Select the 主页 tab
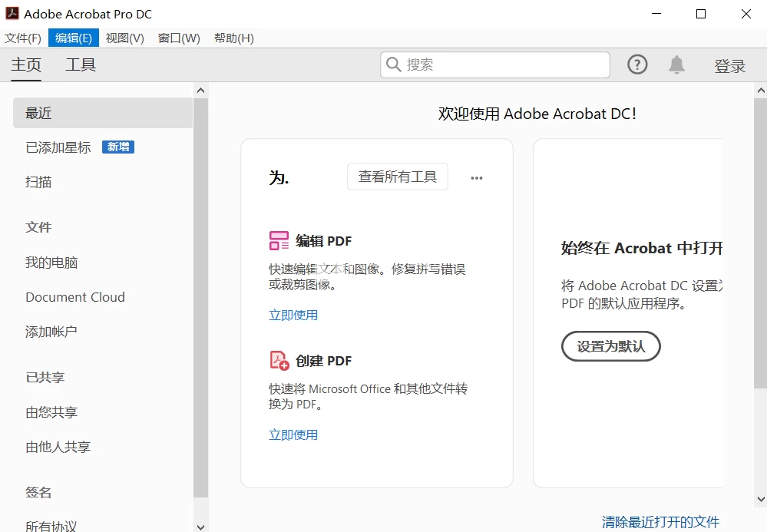 pyautogui.click(x=25, y=65)
